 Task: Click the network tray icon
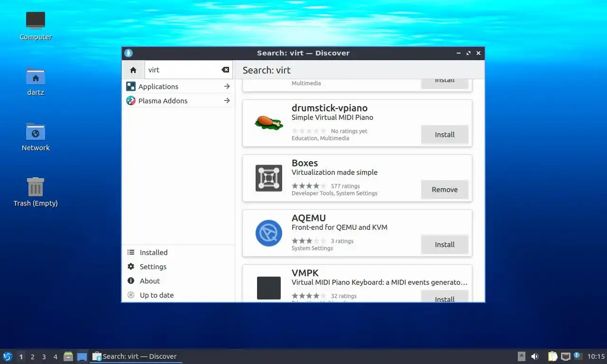tap(565, 356)
